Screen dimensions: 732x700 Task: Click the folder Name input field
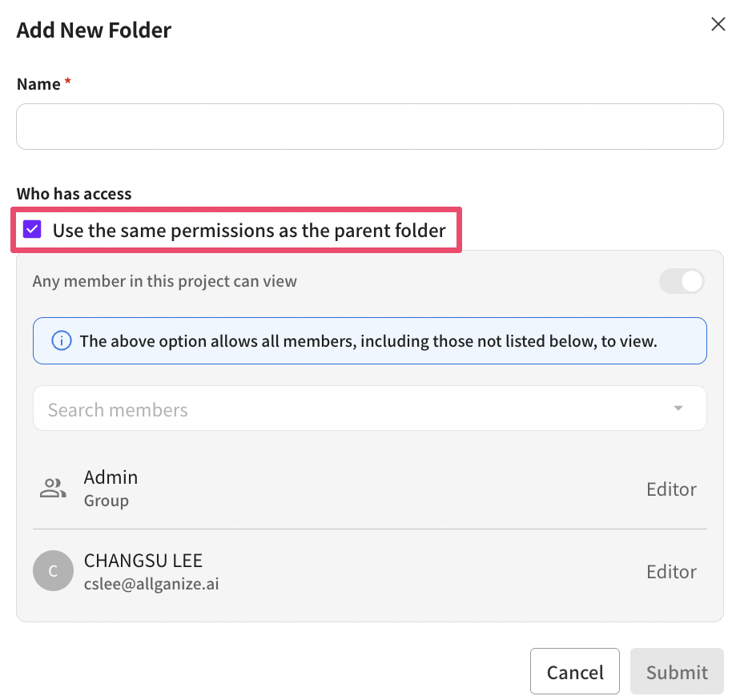pos(369,127)
